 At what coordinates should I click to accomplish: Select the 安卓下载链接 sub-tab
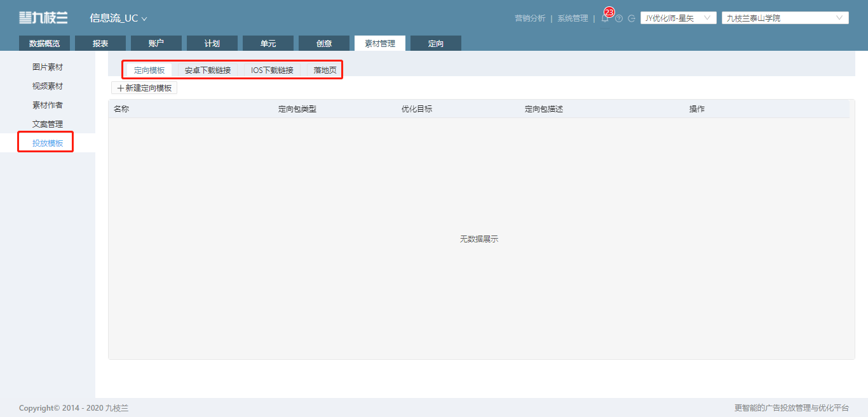(x=208, y=70)
